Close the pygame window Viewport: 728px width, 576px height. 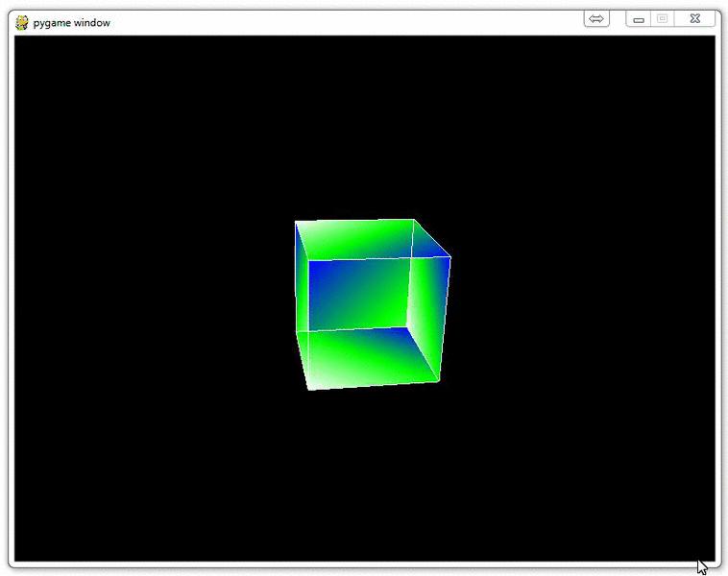pyautogui.click(x=695, y=19)
